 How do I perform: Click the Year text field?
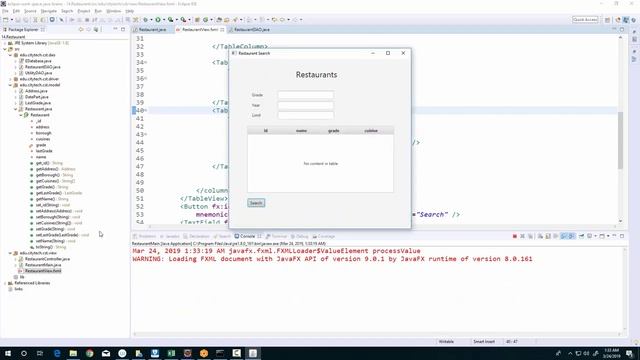coord(306,105)
